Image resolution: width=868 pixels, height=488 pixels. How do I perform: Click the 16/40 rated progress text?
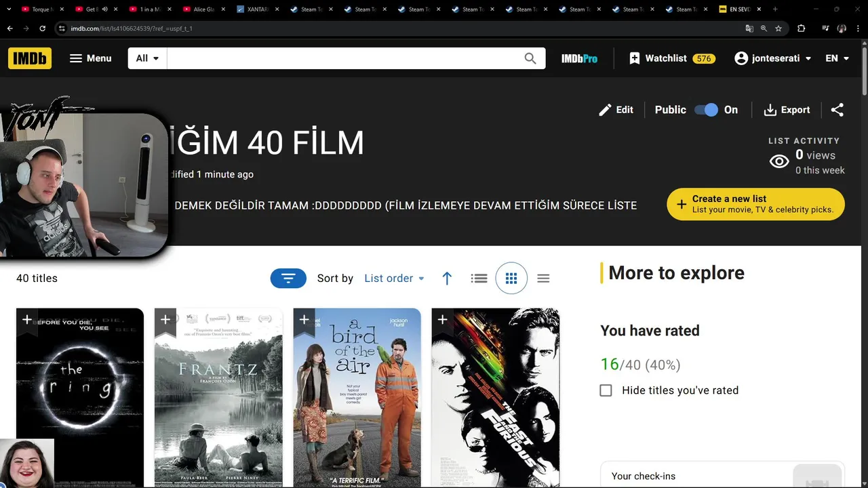coord(640,365)
